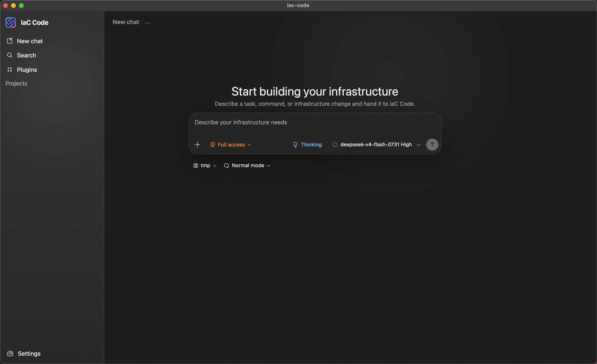597x364 pixels.
Task: Toggle the Thinking mode
Action: [x=307, y=145]
